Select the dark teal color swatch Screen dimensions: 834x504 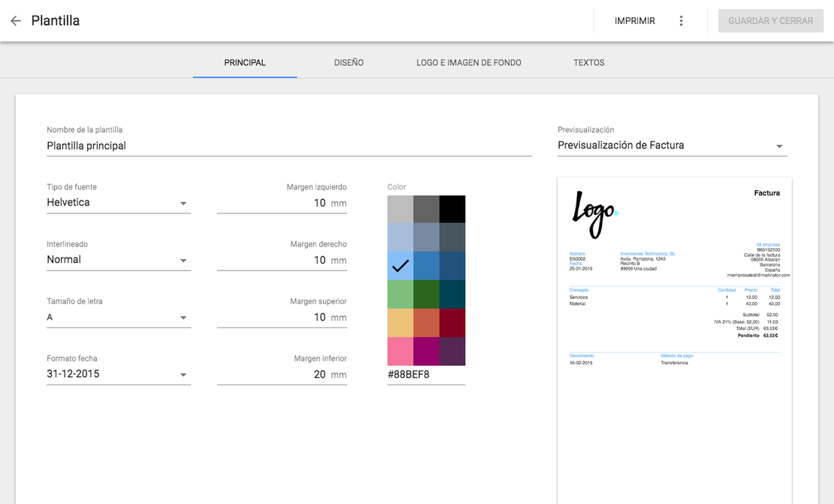452,294
